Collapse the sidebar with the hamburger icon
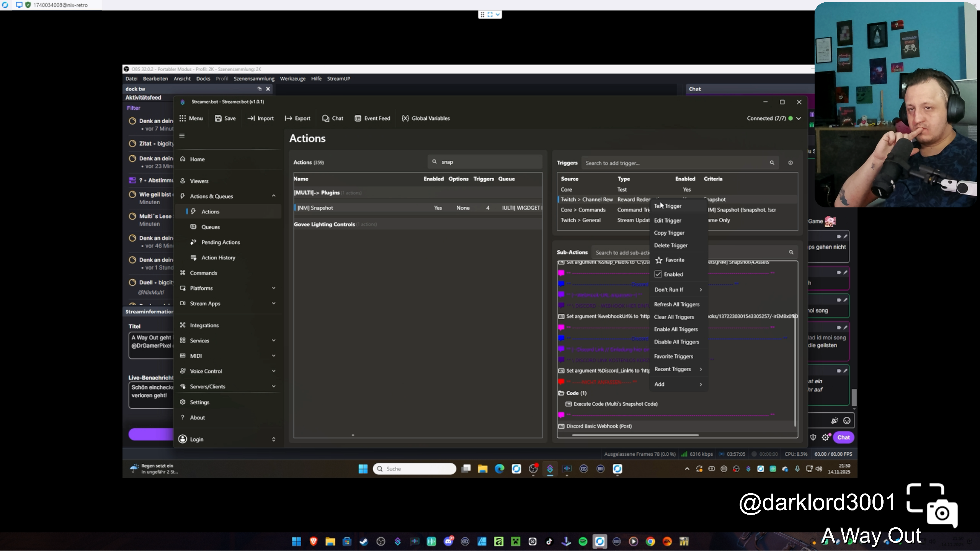Screen dimensions: 980x551 pyautogui.click(x=182, y=135)
